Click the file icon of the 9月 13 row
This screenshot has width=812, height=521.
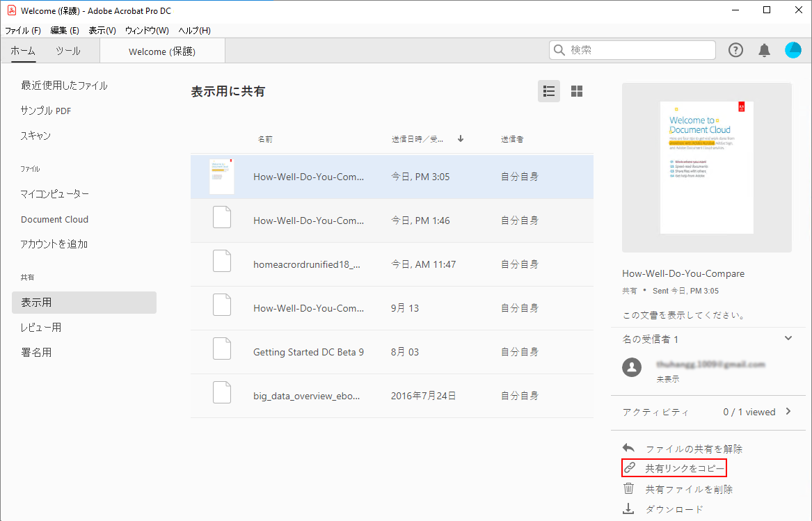pyautogui.click(x=222, y=305)
